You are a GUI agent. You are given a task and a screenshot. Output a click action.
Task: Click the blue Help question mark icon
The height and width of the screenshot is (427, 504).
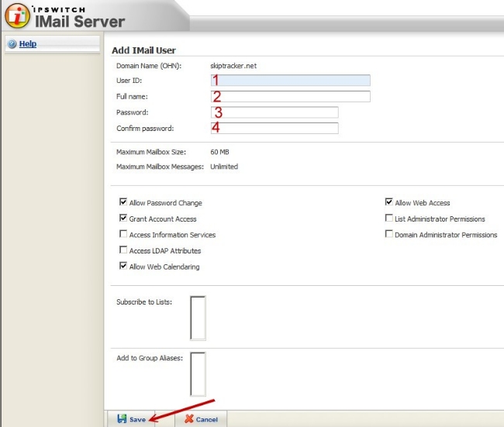click(x=12, y=44)
